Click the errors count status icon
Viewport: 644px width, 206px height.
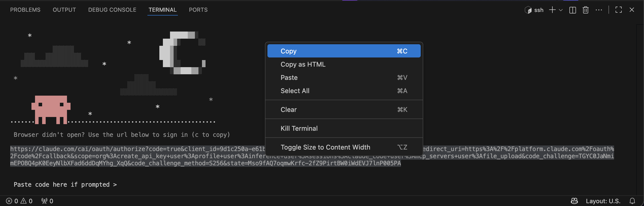(x=9, y=201)
